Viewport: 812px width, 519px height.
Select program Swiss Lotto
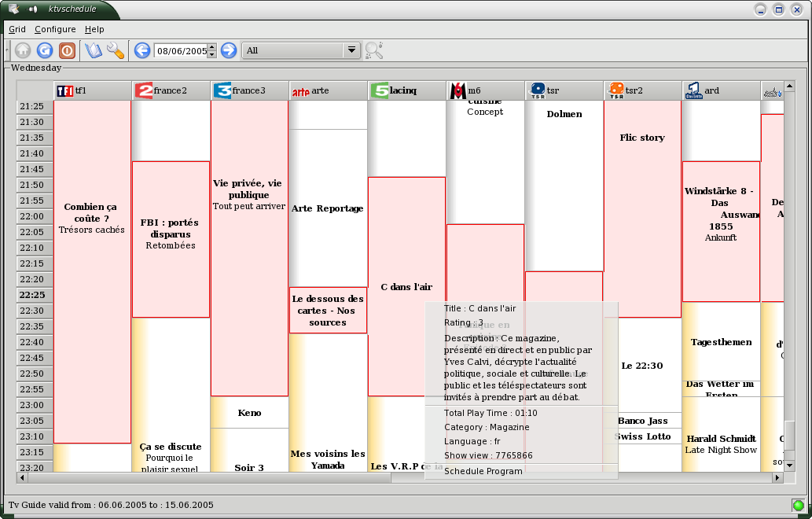click(643, 436)
